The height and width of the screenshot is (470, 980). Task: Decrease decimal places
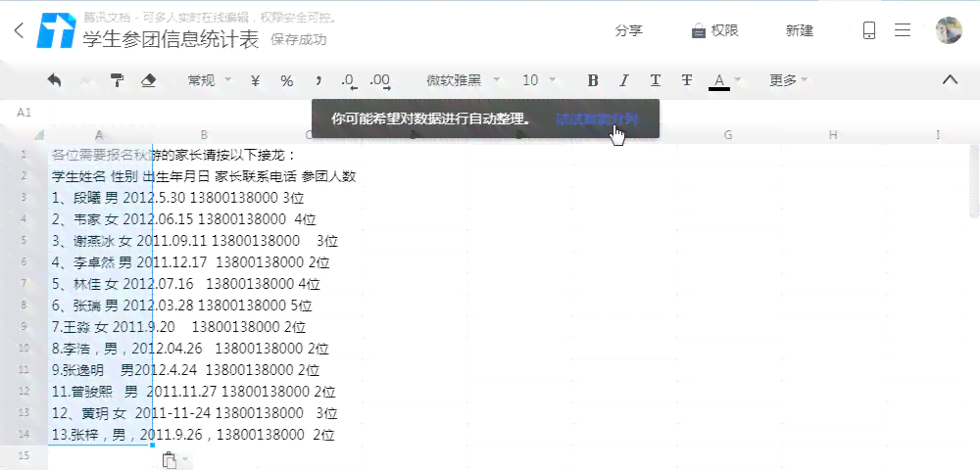click(350, 80)
